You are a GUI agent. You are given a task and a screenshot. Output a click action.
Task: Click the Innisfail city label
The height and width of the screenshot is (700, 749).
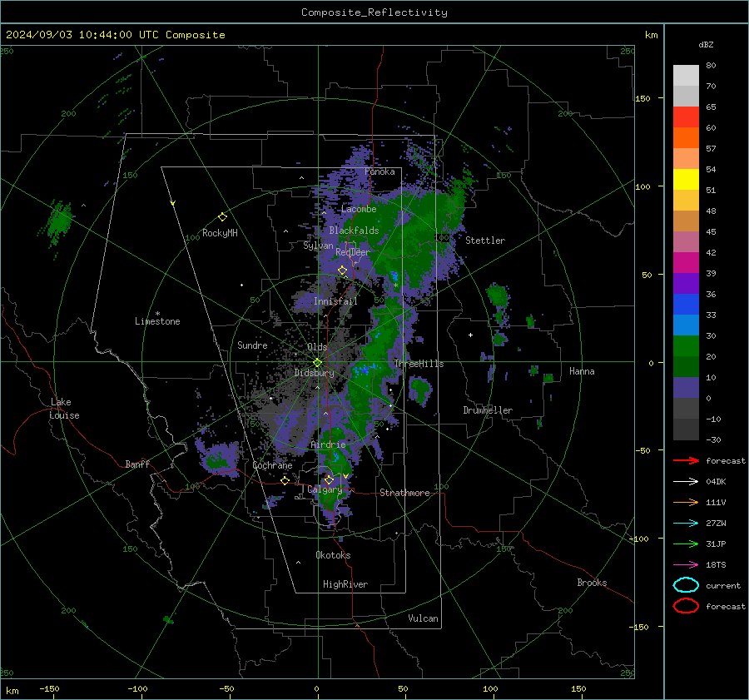(335, 301)
